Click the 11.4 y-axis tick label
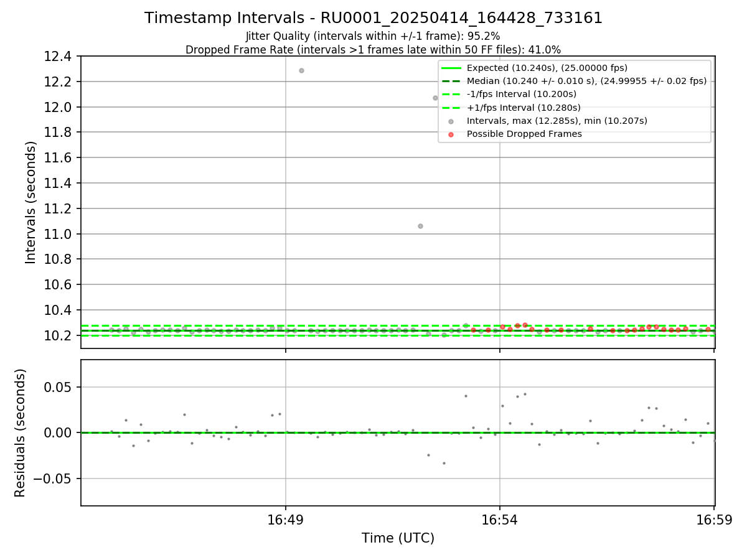 (x=58, y=184)
